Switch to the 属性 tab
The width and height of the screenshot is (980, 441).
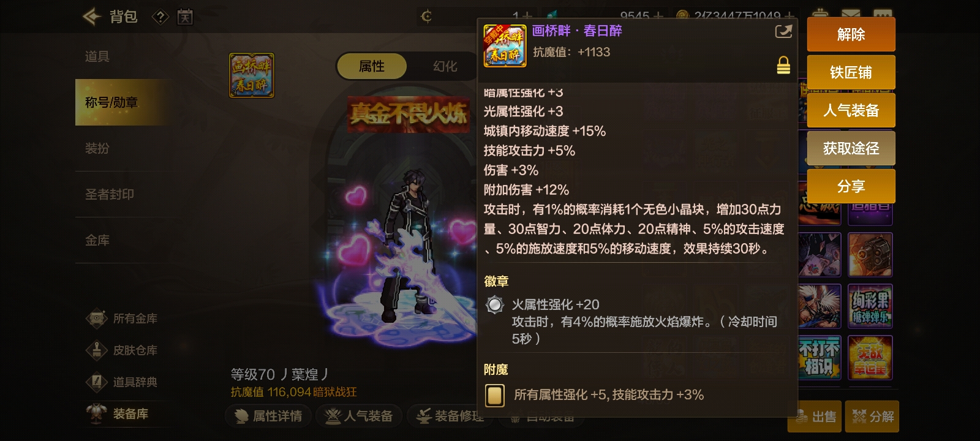[372, 66]
